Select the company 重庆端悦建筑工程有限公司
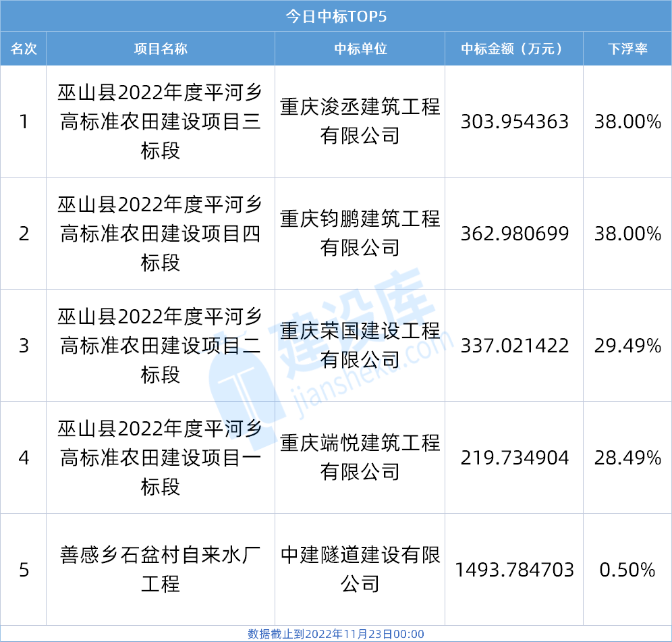672x642 pixels. click(360, 458)
